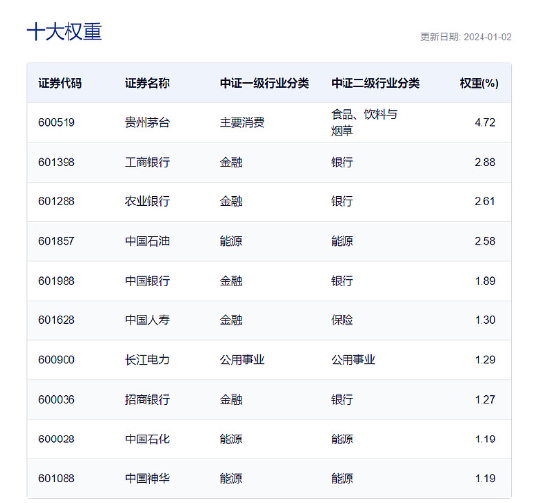Select the 中国石化 name cell
550x503 pixels.
tap(147, 439)
